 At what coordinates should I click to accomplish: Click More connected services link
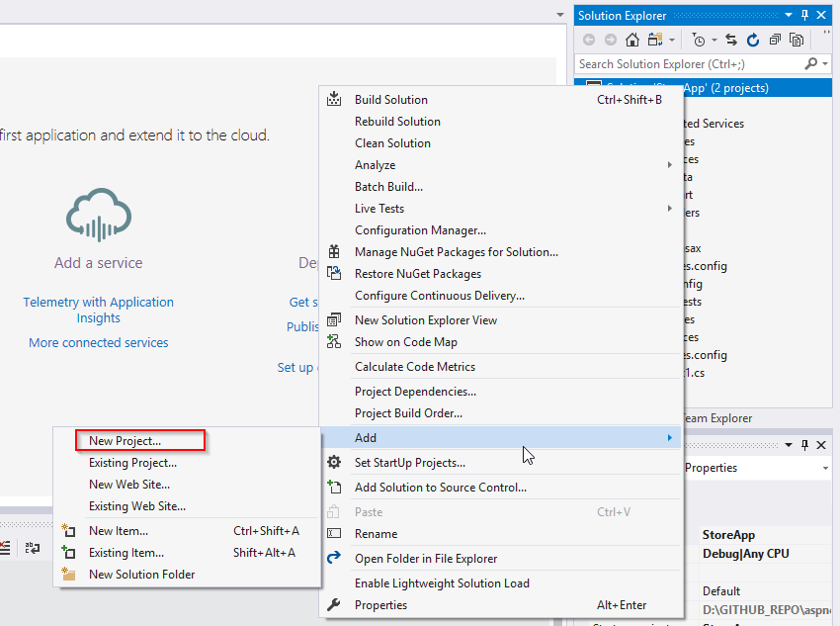point(98,343)
